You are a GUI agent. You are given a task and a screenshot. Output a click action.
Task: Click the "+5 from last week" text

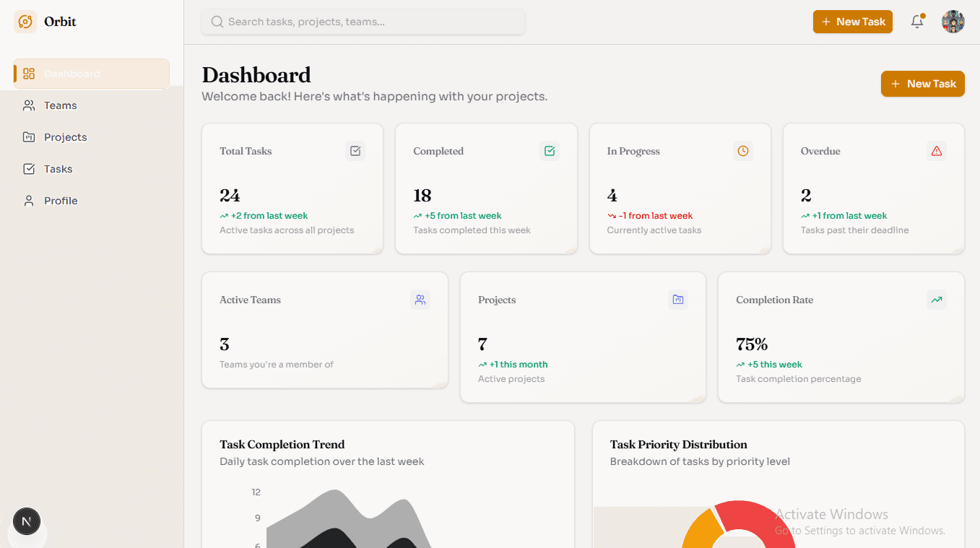[x=463, y=216]
